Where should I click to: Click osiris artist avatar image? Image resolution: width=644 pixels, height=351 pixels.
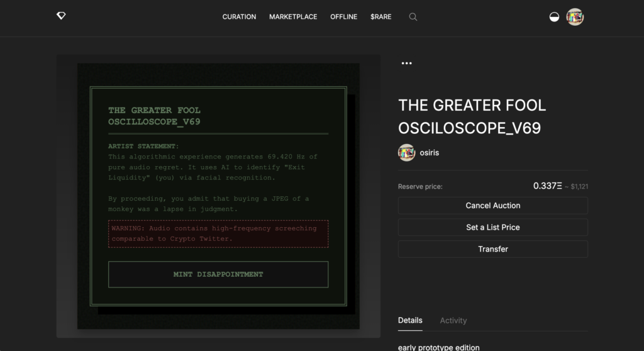click(x=406, y=153)
